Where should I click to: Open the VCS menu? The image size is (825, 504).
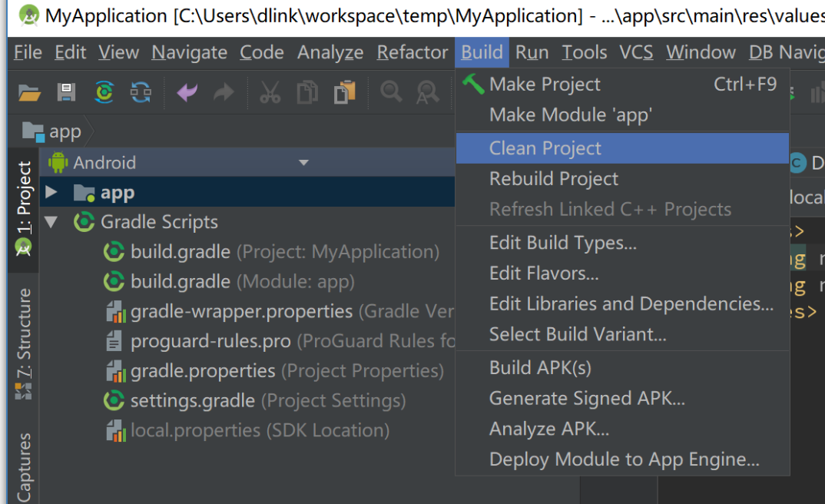pos(635,52)
